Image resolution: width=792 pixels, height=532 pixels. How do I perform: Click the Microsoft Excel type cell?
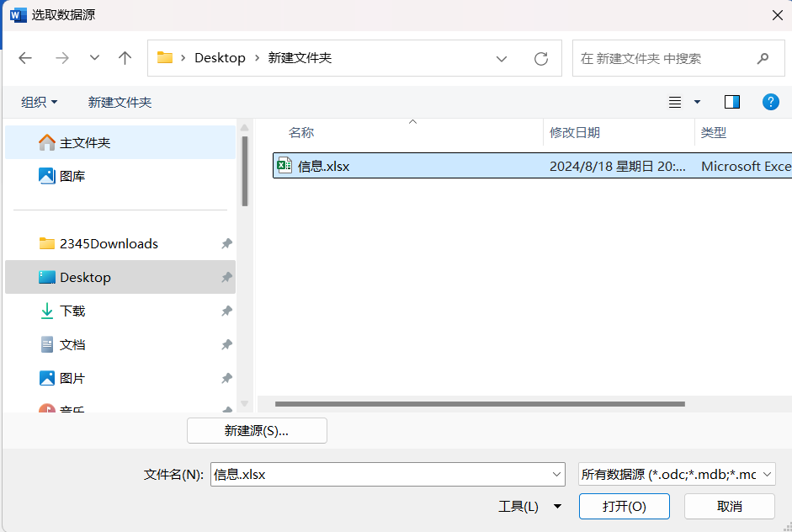[x=747, y=166]
